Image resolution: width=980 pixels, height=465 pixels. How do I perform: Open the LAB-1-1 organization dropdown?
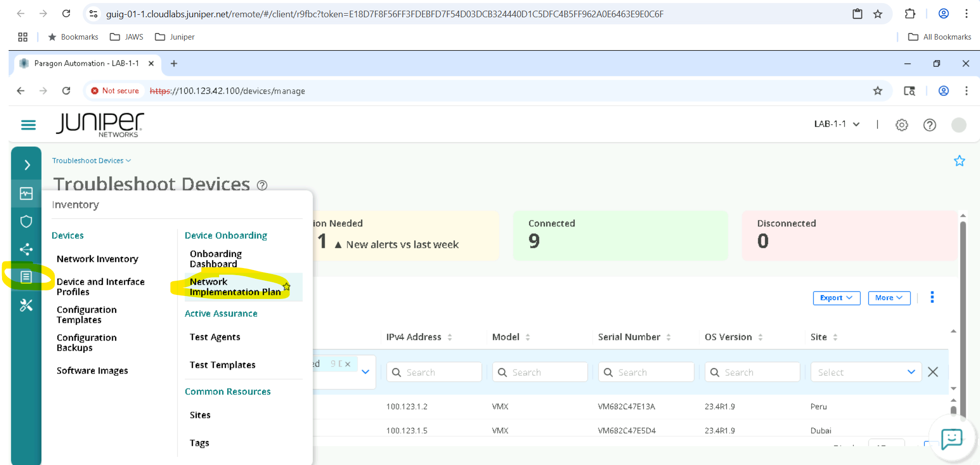(x=836, y=124)
